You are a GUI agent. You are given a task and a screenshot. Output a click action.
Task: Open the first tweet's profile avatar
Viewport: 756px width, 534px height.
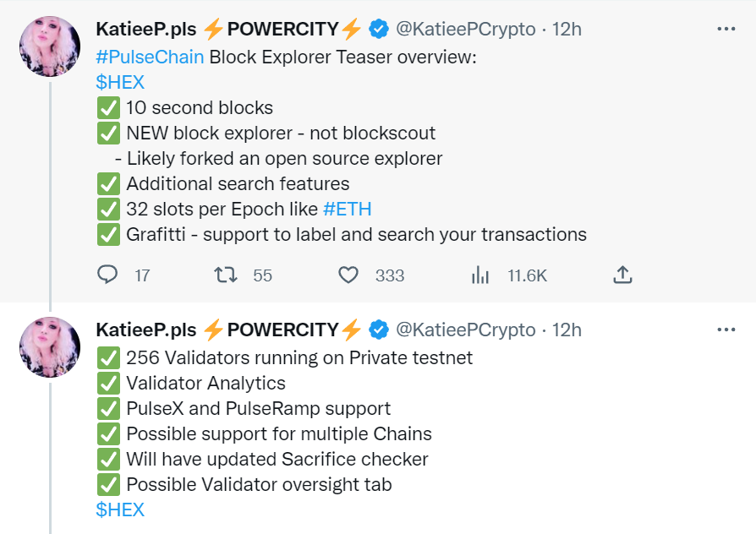tap(50, 46)
